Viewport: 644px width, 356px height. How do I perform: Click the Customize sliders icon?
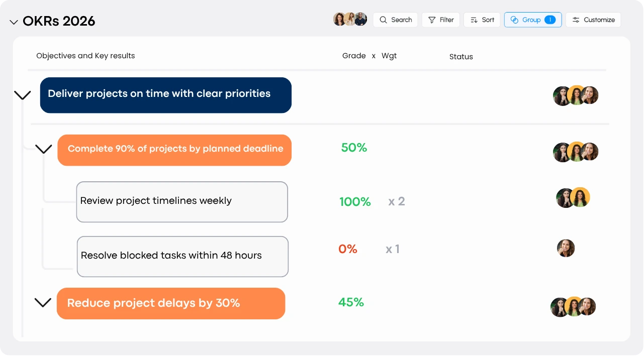pos(576,20)
